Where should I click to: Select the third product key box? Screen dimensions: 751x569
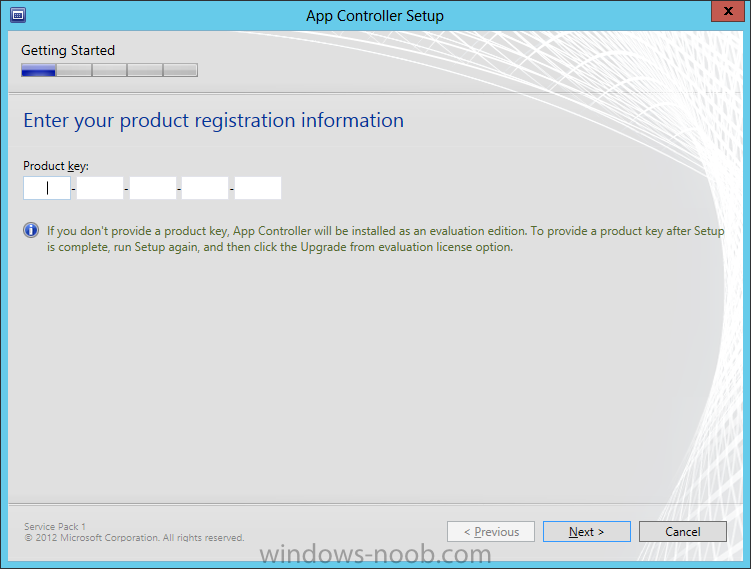pos(153,188)
